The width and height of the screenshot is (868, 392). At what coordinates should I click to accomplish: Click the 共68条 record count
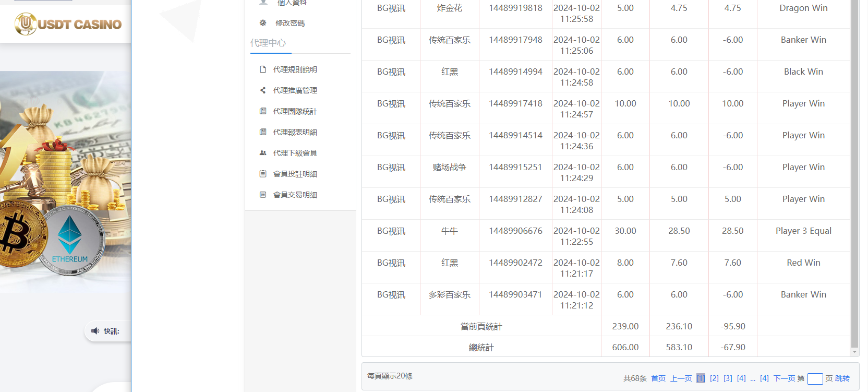point(635,378)
